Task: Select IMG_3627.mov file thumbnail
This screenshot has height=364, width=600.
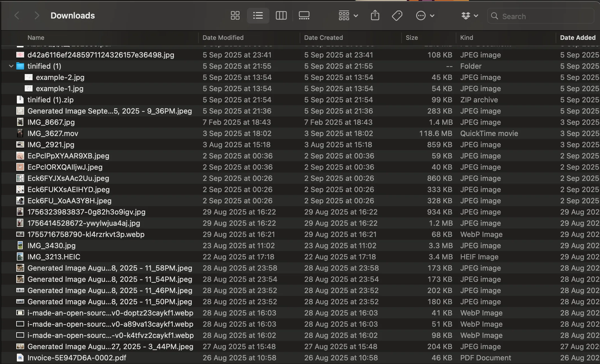Action: pos(20,133)
